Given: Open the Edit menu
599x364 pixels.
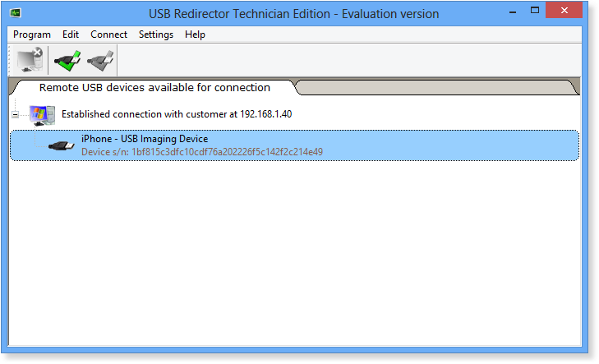Looking at the screenshot, I should [x=71, y=35].
